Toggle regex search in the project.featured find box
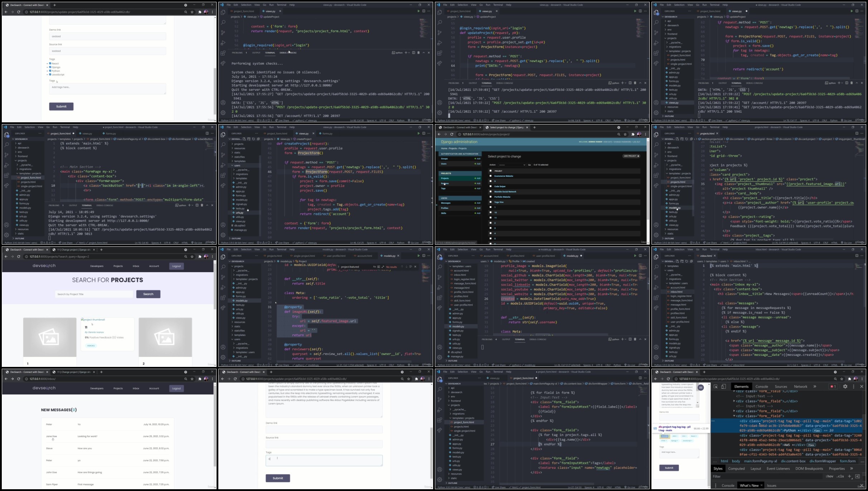Screen dimensions: 868x491 point(383,266)
